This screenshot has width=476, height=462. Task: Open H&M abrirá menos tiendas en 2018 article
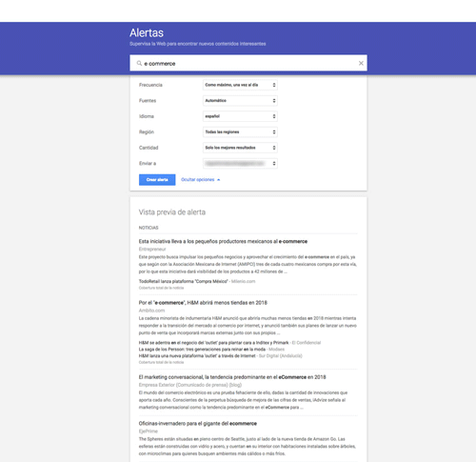tap(203, 303)
